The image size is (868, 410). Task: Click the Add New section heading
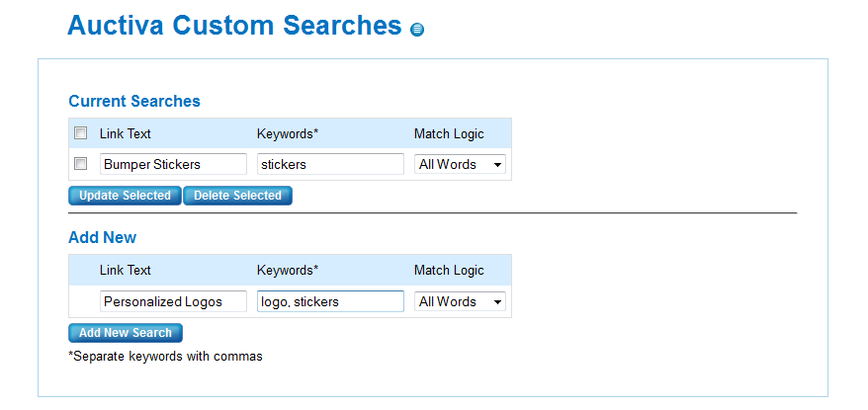point(103,237)
